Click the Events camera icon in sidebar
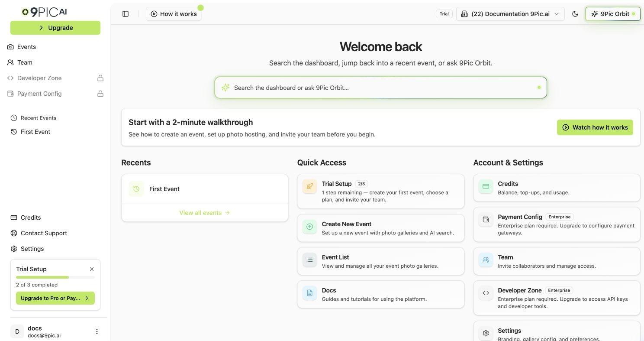 coord(10,47)
